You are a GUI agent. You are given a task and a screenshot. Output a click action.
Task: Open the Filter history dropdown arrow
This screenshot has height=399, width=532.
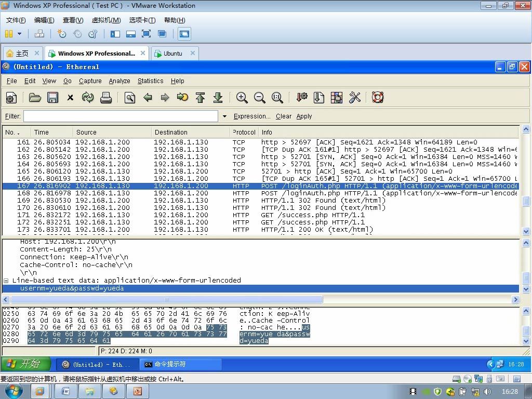point(224,116)
